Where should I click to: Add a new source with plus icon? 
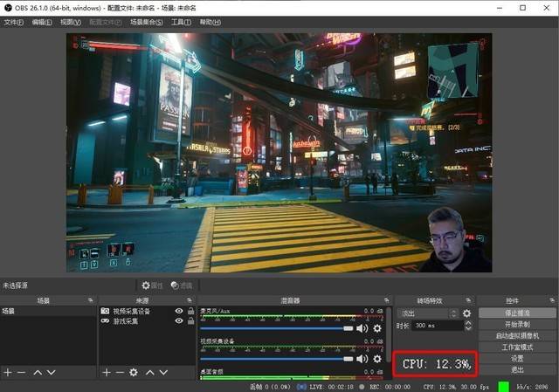point(107,373)
